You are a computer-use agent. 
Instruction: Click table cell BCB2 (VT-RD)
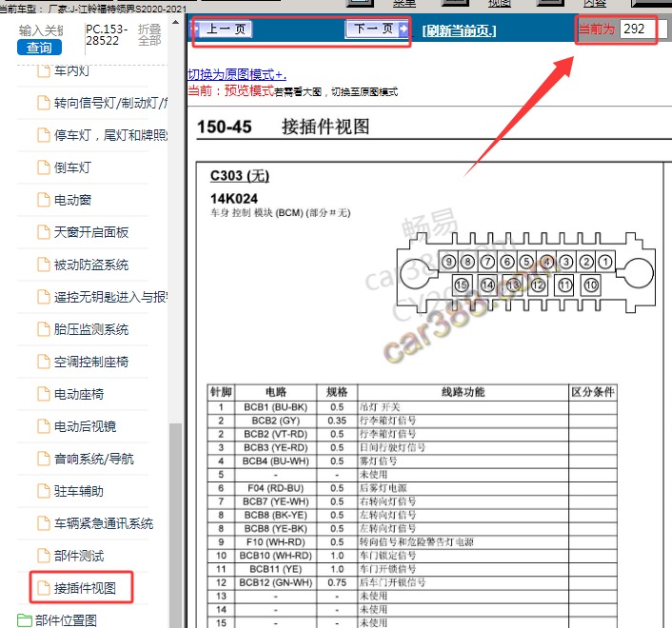click(276, 434)
